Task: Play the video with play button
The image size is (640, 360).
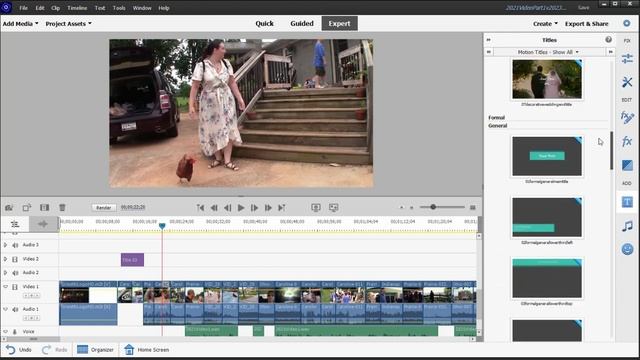Action: coord(241,208)
